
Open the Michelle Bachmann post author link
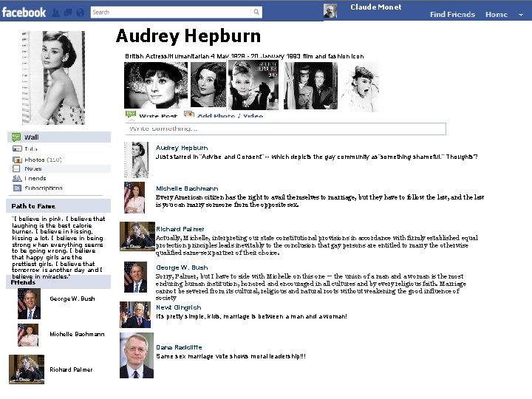coord(187,188)
